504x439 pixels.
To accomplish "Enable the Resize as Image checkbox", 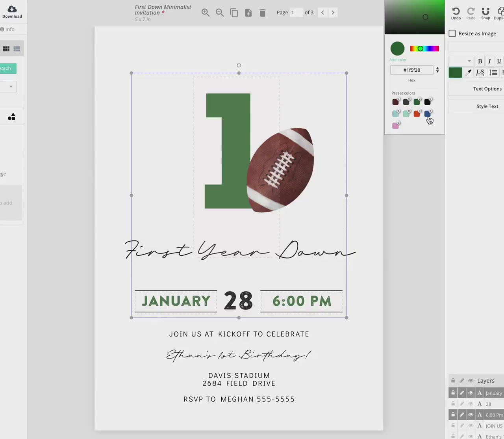I will [x=452, y=33].
